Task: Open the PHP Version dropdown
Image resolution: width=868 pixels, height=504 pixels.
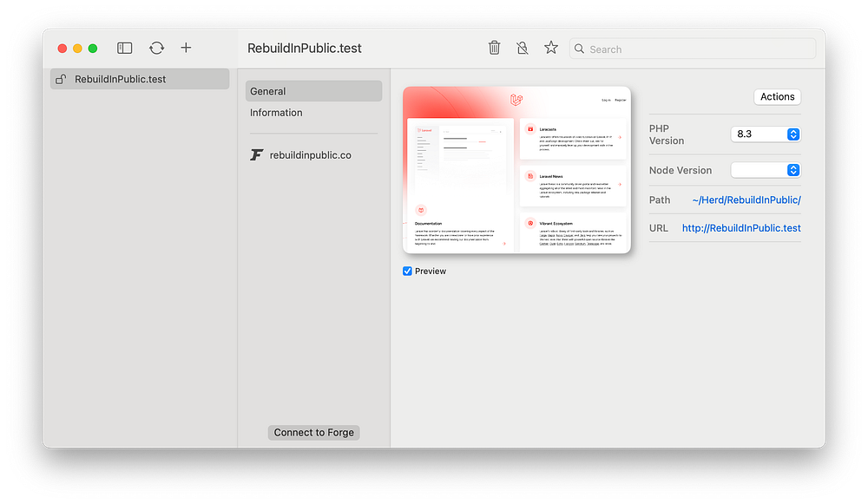Action: pyautogui.click(x=766, y=134)
